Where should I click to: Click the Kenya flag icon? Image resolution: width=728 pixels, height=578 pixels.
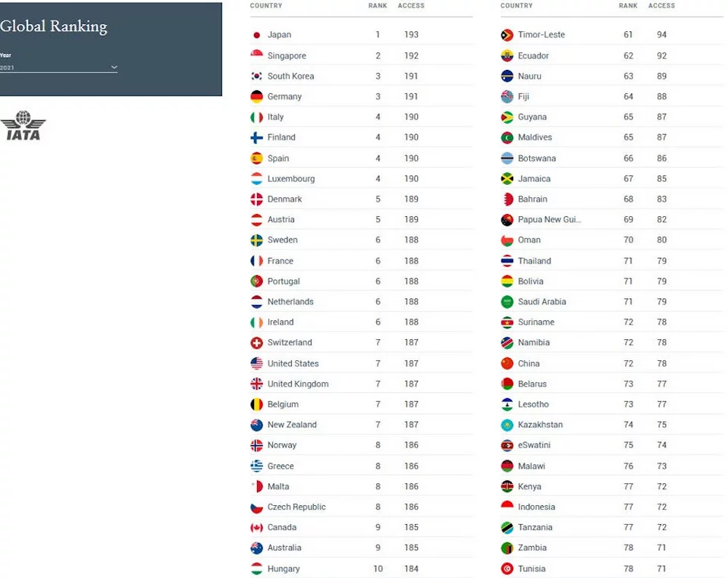point(507,486)
